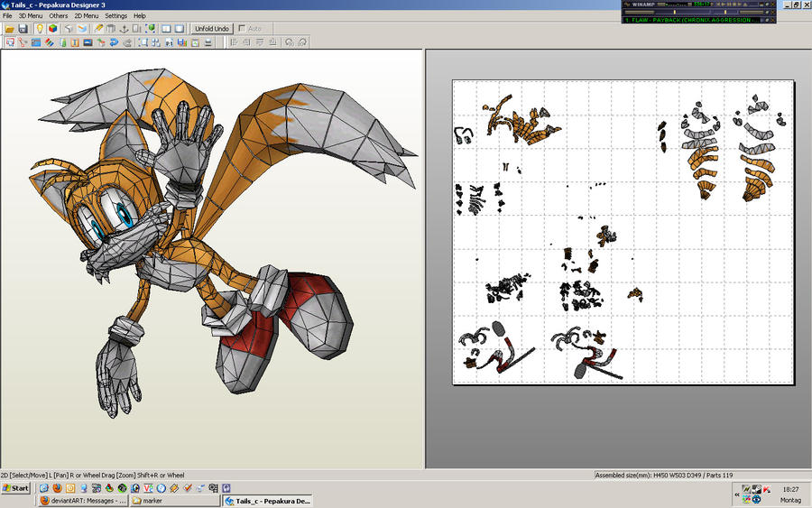Viewport: 812px width, 508px height.
Task: Click Tails_c Pepakura Designer taskbar button
Action: click(x=268, y=501)
